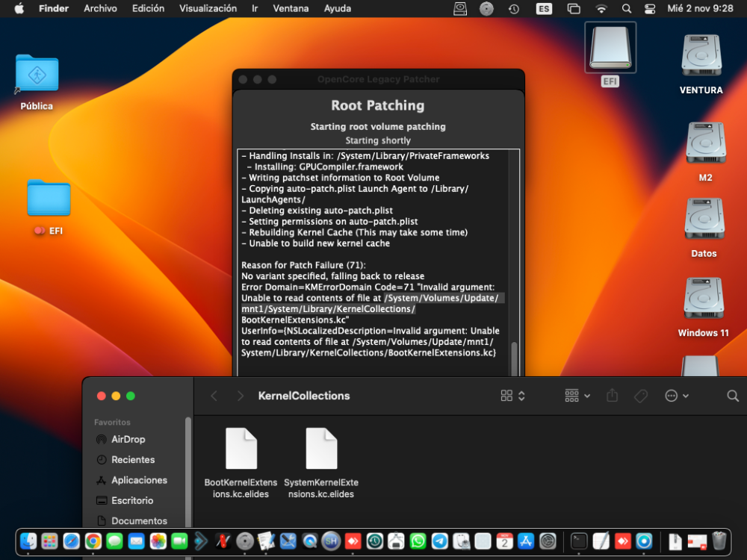
Task: Open the Visualización menu
Action: click(208, 8)
